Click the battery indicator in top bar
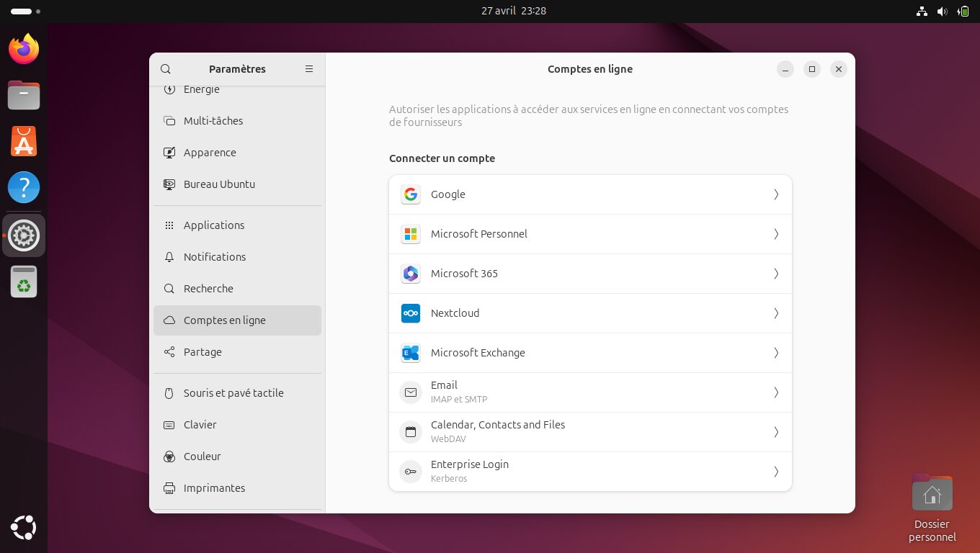 click(963, 12)
